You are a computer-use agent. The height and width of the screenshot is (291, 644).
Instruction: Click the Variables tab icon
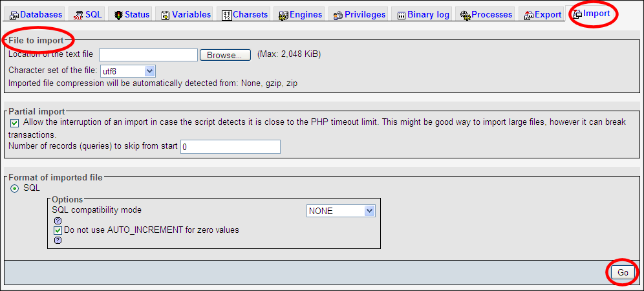pos(166,16)
